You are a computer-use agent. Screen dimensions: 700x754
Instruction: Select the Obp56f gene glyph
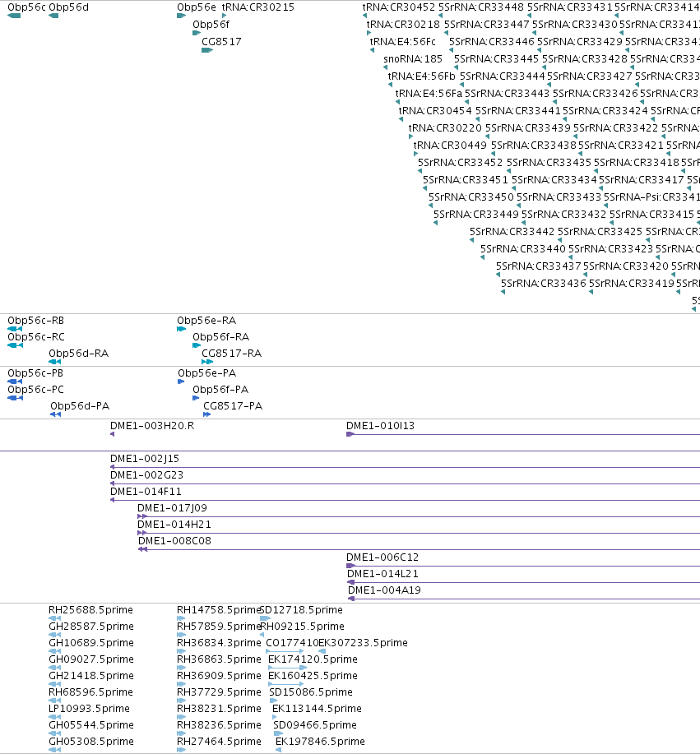click(x=197, y=33)
